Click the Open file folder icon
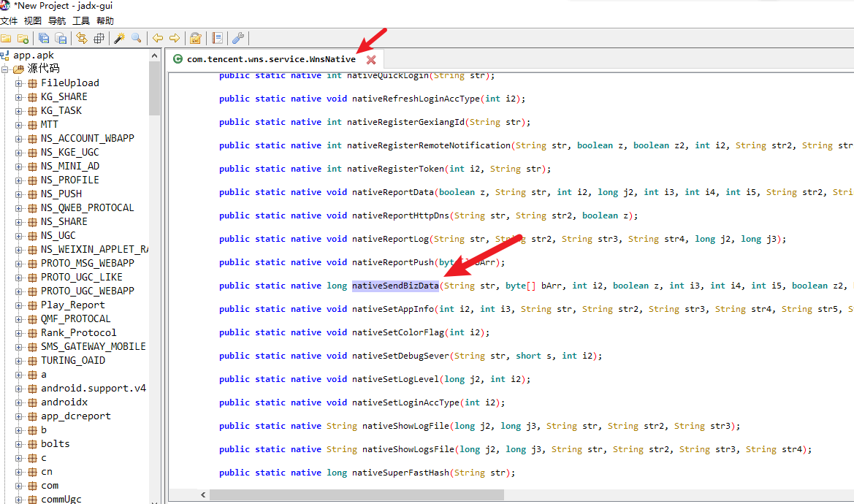 click(x=6, y=38)
